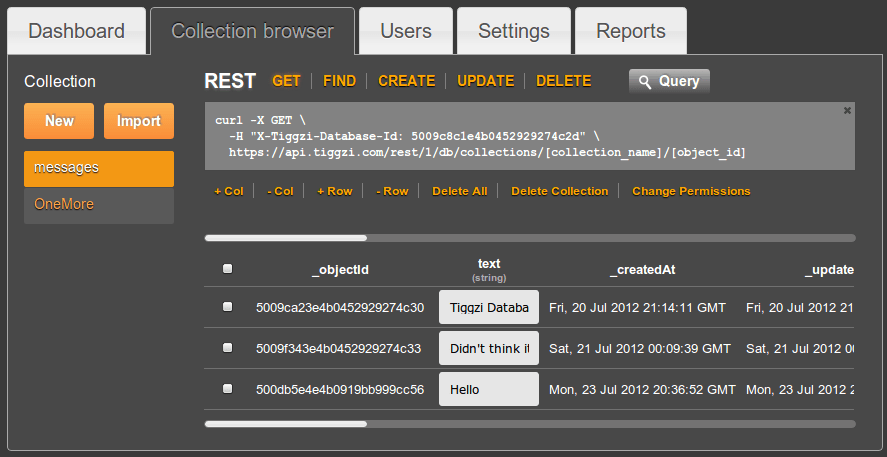Go to the Settings tab
This screenshot has height=457, width=887.
513,31
